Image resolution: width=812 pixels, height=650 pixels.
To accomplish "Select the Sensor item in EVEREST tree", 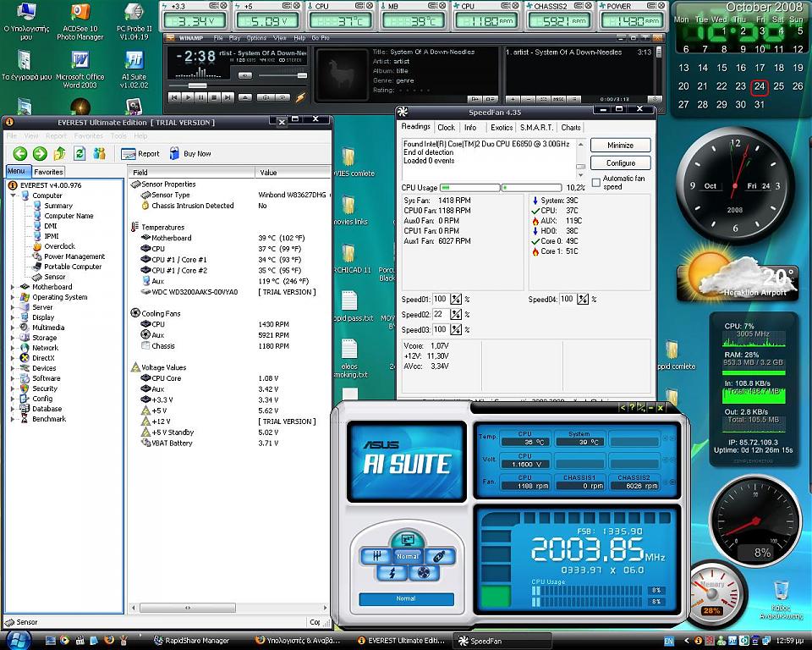I will 49,277.
